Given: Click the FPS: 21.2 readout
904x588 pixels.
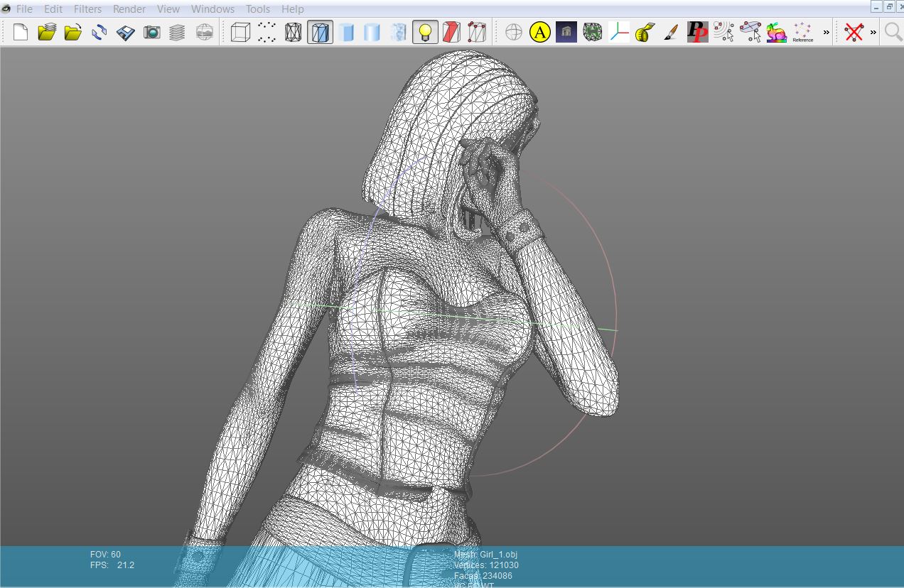Looking at the screenshot, I should (112, 565).
